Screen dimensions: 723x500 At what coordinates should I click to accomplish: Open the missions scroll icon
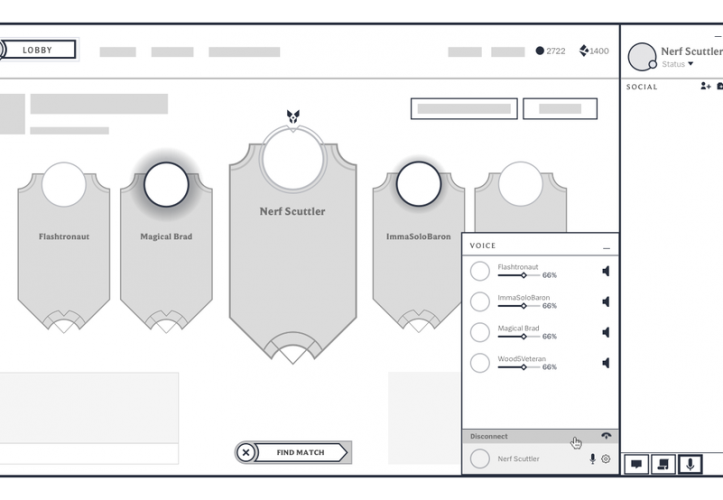coord(661,464)
